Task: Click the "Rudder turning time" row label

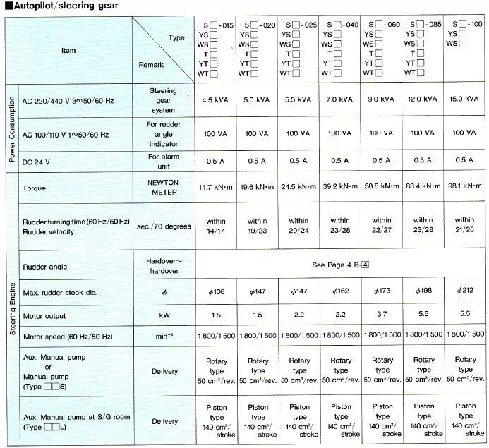Action: [76, 222]
